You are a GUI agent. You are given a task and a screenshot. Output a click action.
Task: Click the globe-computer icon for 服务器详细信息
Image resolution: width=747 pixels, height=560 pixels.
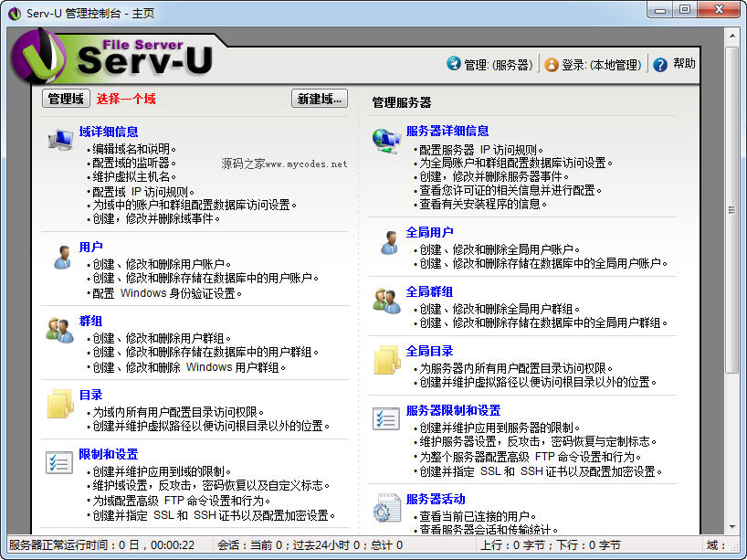(386, 140)
